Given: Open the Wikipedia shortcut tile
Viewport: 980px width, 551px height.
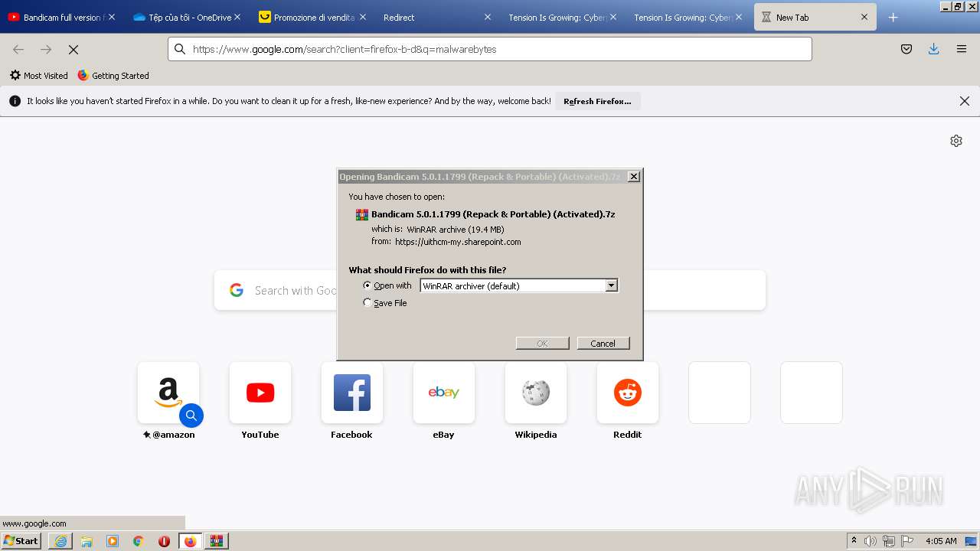Looking at the screenshot, I should tap(536, 393).
